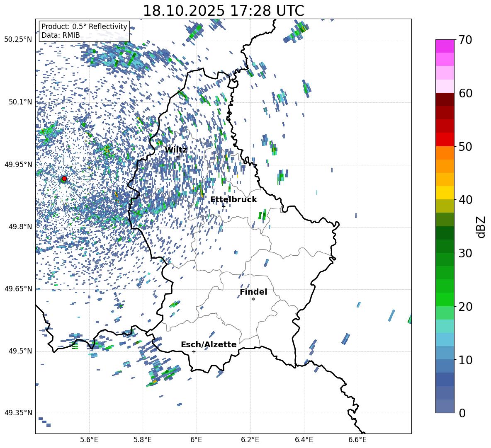Image resolution: width=491 pixels, height=448 pixels.
Task: Click the cross marker below Wiltz
Action: pyautogui.click(x=178, y=157)
